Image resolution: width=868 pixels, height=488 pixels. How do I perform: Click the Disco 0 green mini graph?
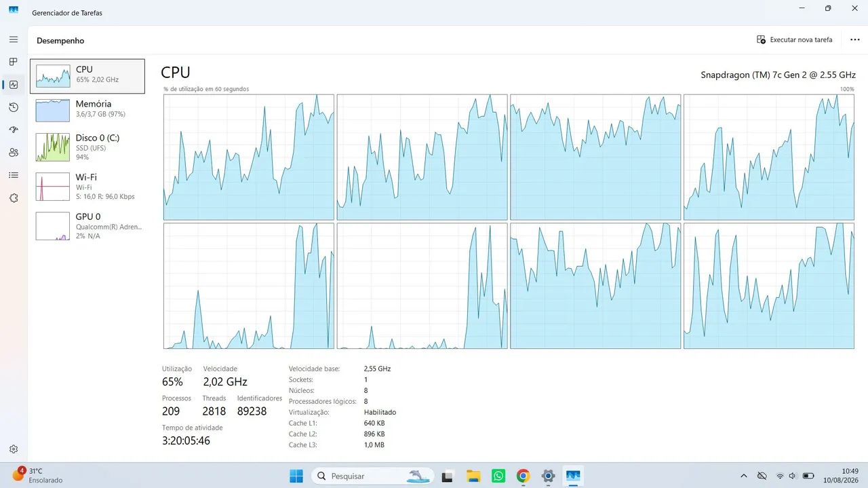point(53,147)
